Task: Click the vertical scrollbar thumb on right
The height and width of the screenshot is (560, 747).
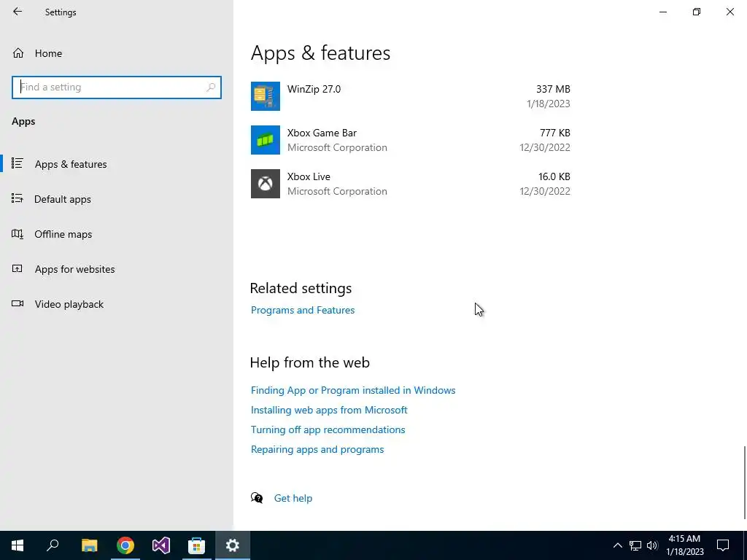Action: point(744,482)
